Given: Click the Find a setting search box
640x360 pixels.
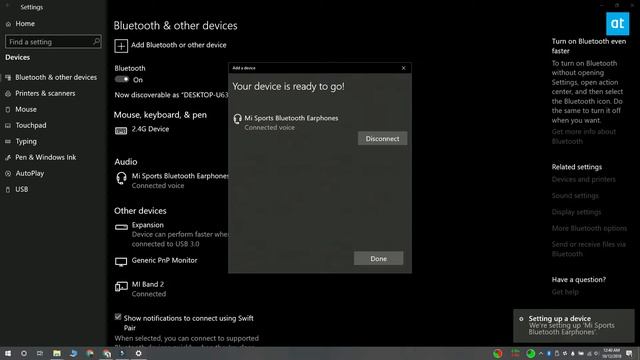Looking at the screenshot, I should pyautogui.click(x=53, y=42).
